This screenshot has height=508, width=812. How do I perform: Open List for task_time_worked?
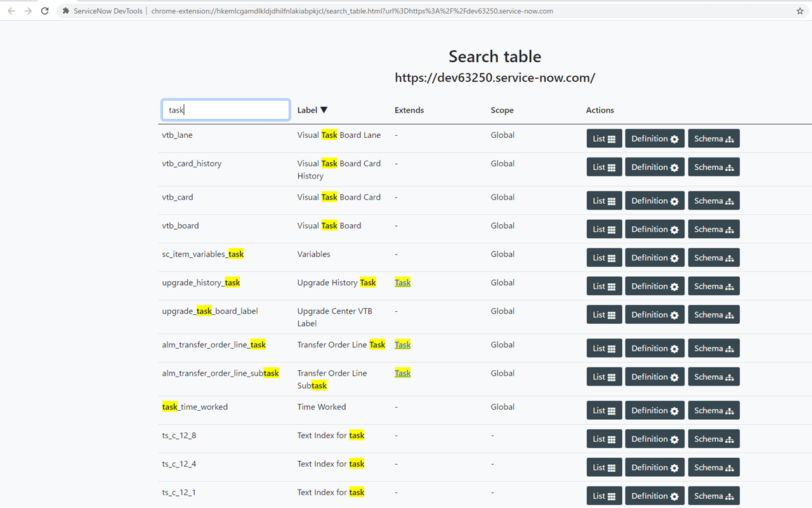point(604,411)
